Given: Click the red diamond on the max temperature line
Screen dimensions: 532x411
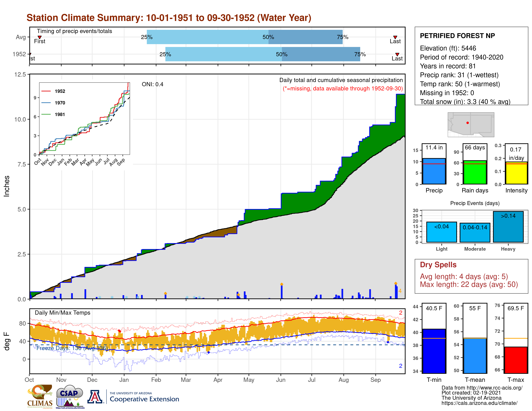Looking at the screenshot, I should point(119,331).
